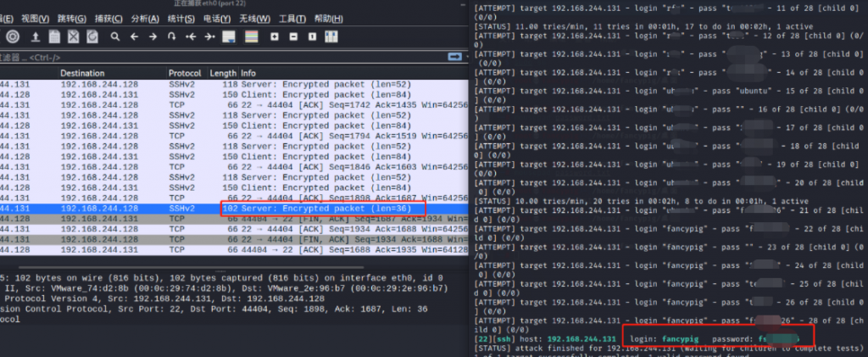Zoom out the main window text
Image resolution: width=868 pixels, height=357 pixels.
click(293, 37)
